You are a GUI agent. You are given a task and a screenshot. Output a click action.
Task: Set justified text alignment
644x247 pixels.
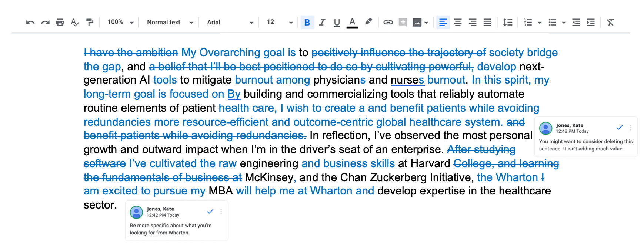pyautogui.click(x=487, y=23)
